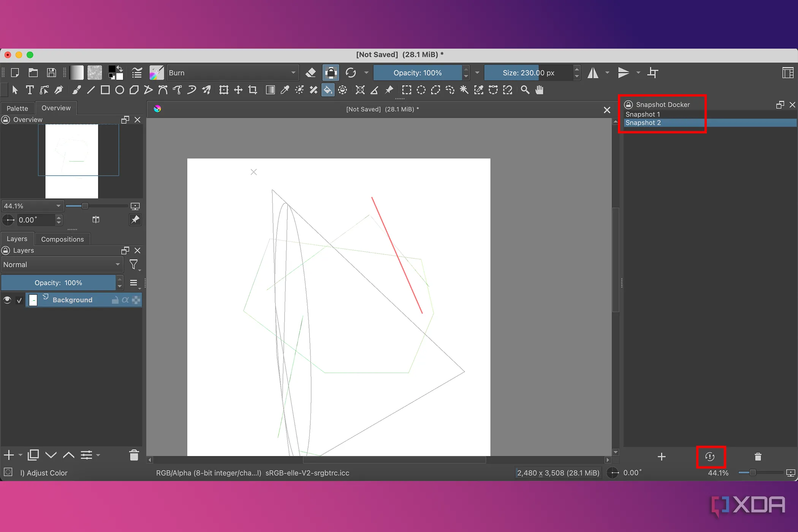Pick the Color Sampler eyedropper tool
Screen dimensions: 798x532
coord(285,90)
